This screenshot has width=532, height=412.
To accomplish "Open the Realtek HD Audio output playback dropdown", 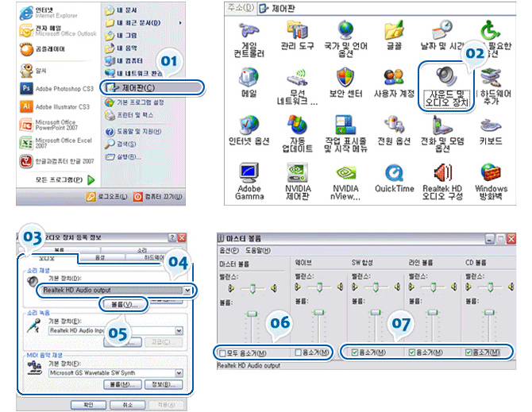I will point(187,291).
